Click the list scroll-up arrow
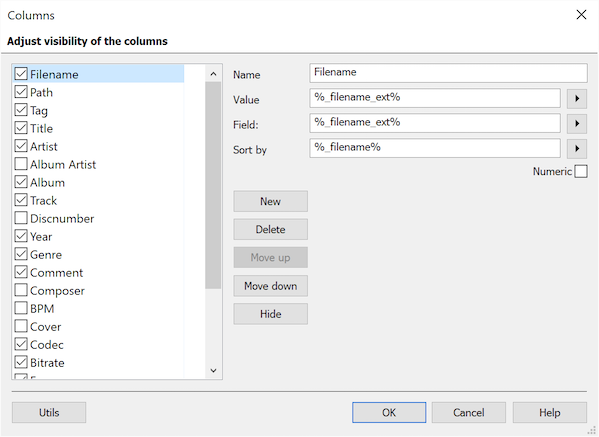Screen dimensions: 599x437 click(x=213, y=74)
